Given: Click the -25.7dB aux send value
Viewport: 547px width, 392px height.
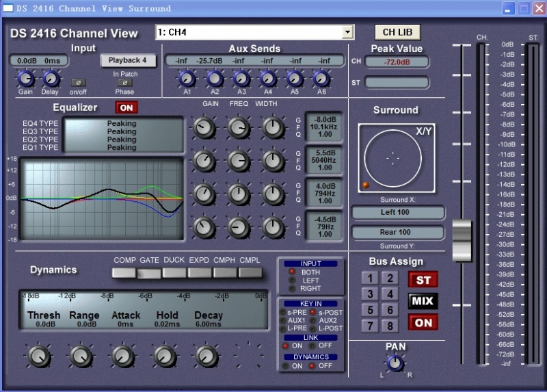Looking at the screenshot, I should (x=209, y=61).
